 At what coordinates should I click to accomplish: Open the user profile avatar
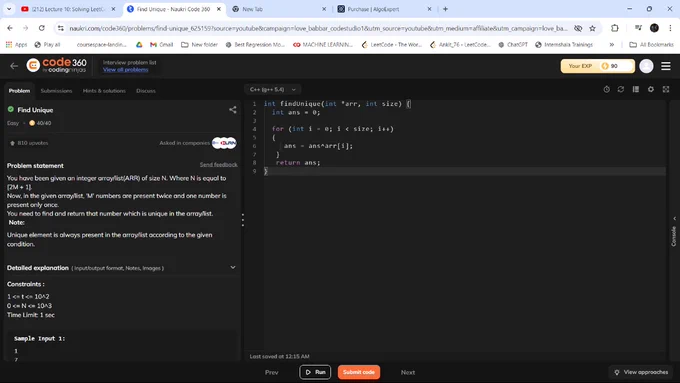[646, 66]
